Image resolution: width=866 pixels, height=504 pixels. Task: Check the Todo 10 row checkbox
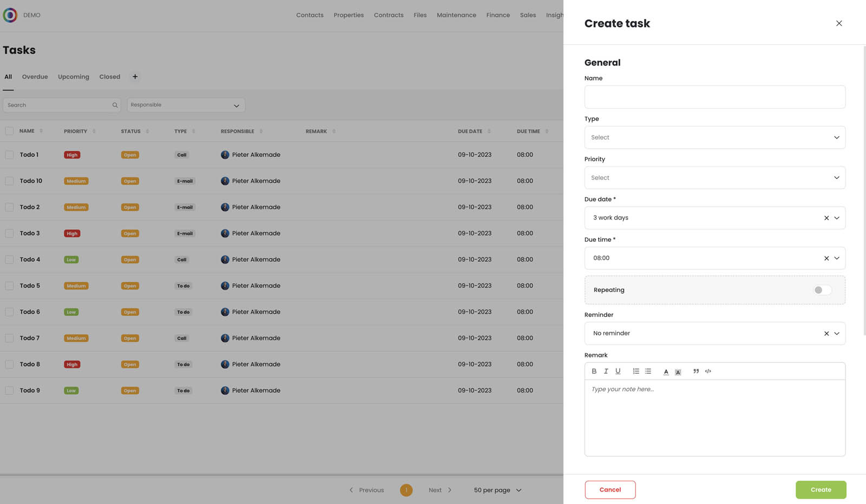[9, 181]
